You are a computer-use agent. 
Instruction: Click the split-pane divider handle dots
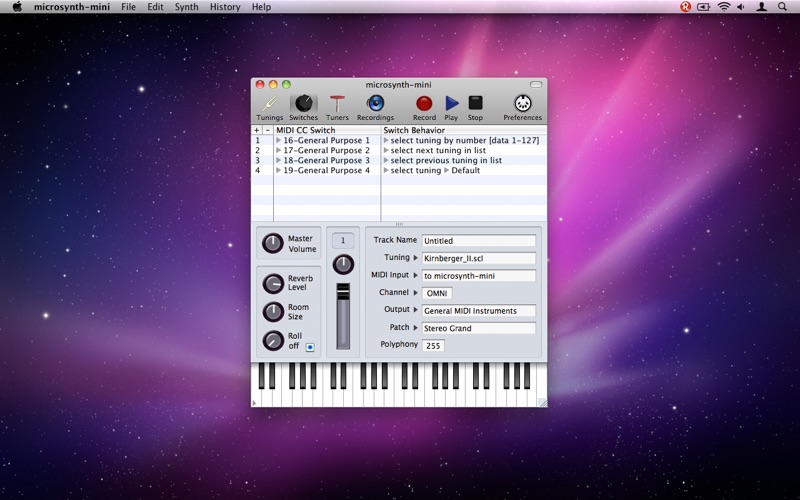(x=399, y=224)
